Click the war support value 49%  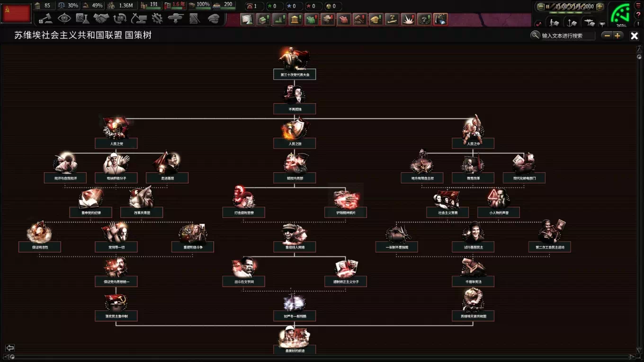click(x=97, y=5)
